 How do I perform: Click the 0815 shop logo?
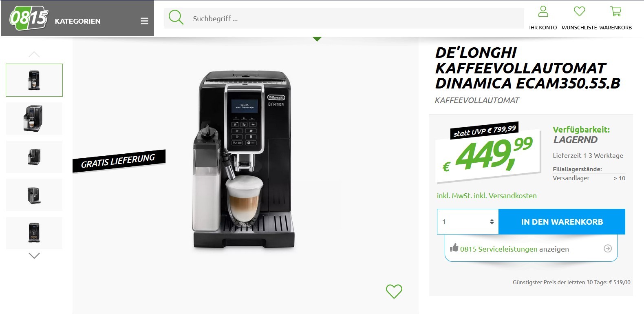pyautogui.click(x=29, y=19)
